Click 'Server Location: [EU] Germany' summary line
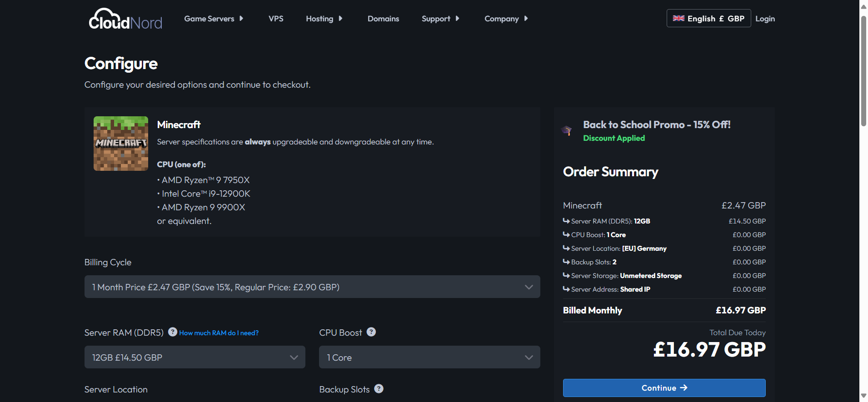868x402 pixels. point(615,248)
